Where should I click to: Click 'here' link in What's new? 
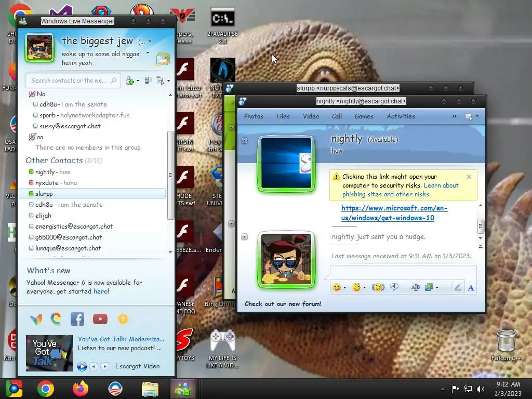(100, 291)
